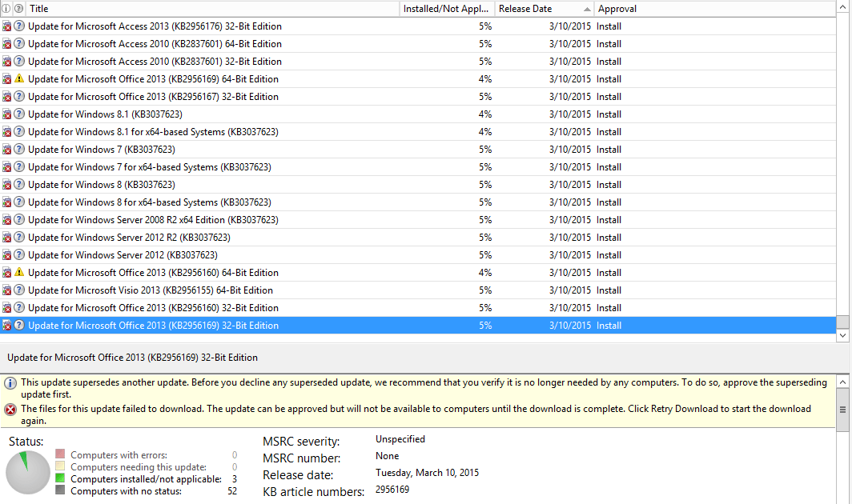Click the Computers installed/not applicable count 3
Image resolution: width=852 pixels, height=504 pixels.
235,479
